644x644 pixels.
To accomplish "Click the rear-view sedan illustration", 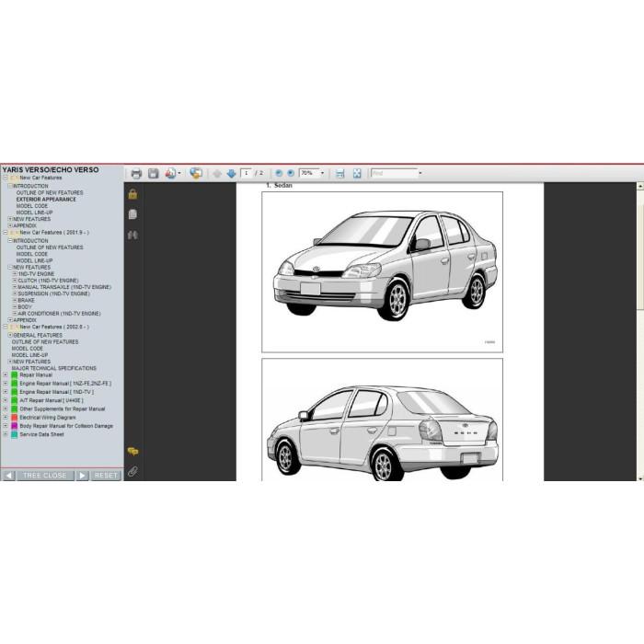I will 383,420.
